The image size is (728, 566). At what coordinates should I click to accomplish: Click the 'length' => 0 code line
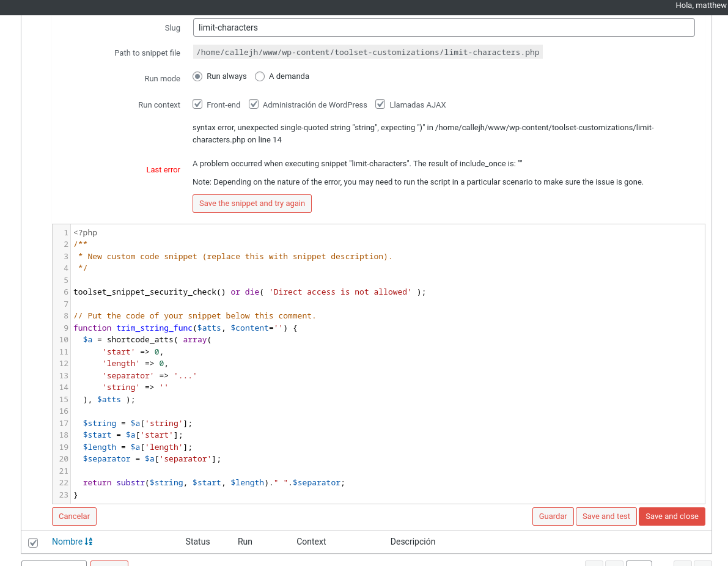pos(135,364)
